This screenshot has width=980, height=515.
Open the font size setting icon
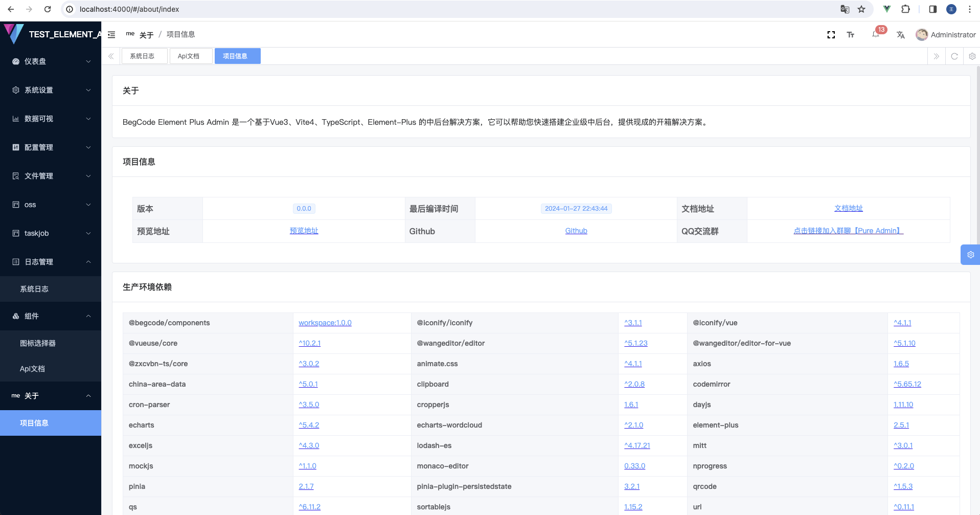pyautogui.click(x=851, y=35)
